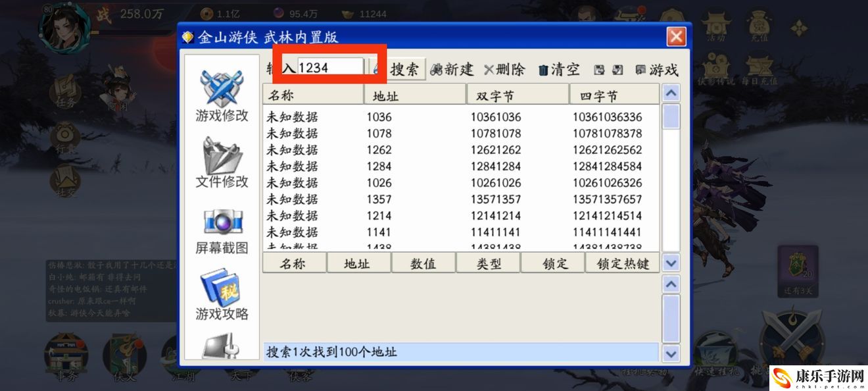The image size is (868, 391).
Task: Click the value input field containing 1234
Action: pyautogui.click(x=331, y=67)
